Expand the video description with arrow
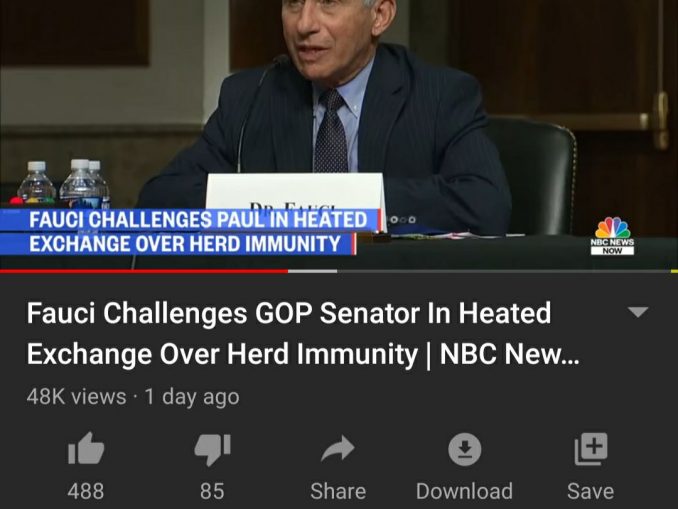Viewport: 678px width, 509px height. coord(638,312)
